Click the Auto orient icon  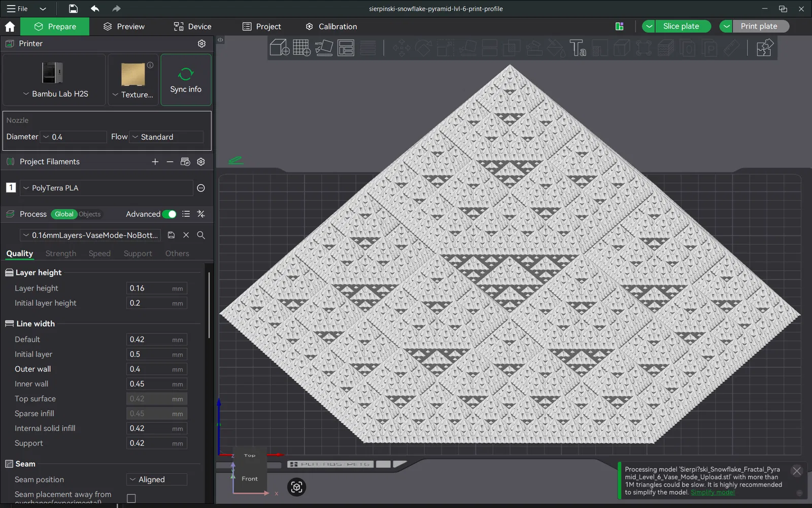click(324, 48)
